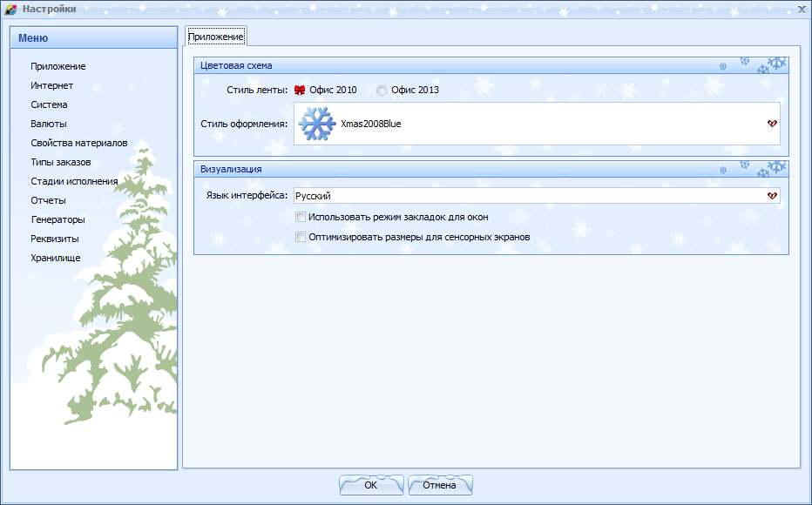Open Отчеты settings section

(48, 200)
